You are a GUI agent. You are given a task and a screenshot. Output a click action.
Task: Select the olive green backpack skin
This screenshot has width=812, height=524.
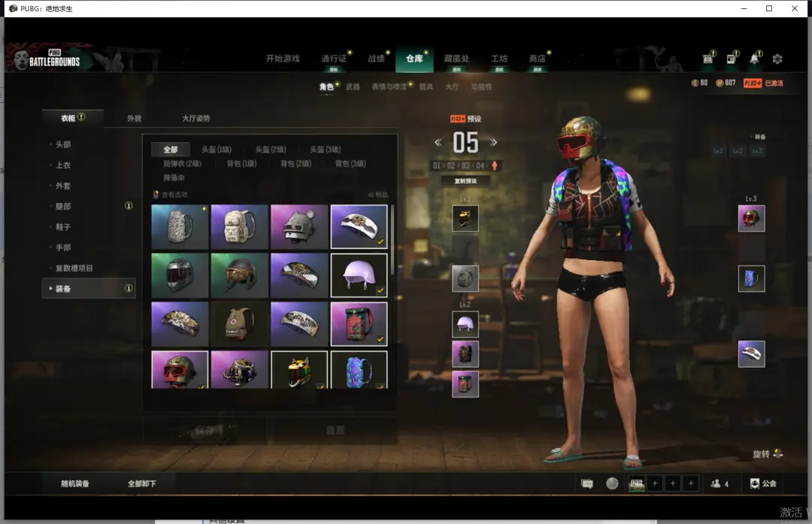pos(240,324)
